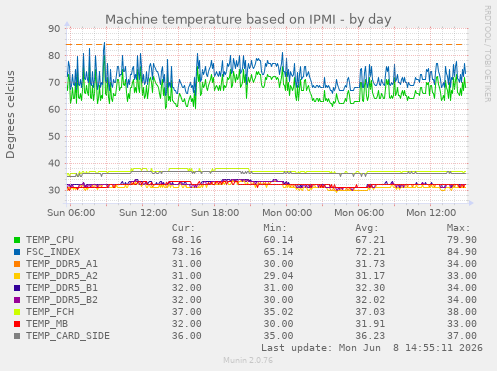Click the 'Min:' column header
497x371 pixels.
coord(275,228)
